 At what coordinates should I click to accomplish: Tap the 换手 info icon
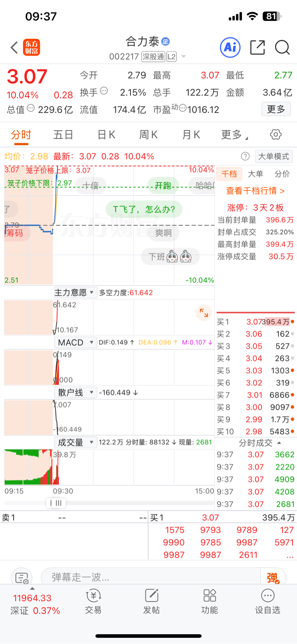104,91
